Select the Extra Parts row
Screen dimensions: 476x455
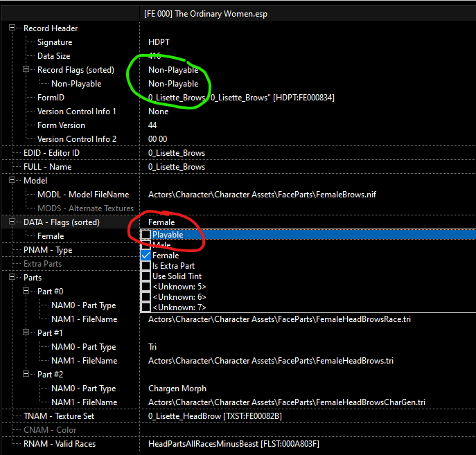pos(42,264)
